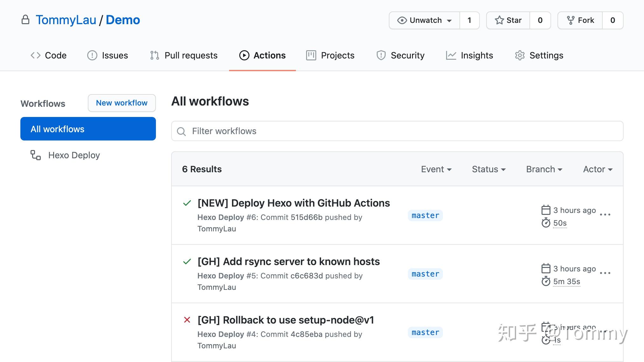
Task: Open the Projects tab
Action: (330, 55)
